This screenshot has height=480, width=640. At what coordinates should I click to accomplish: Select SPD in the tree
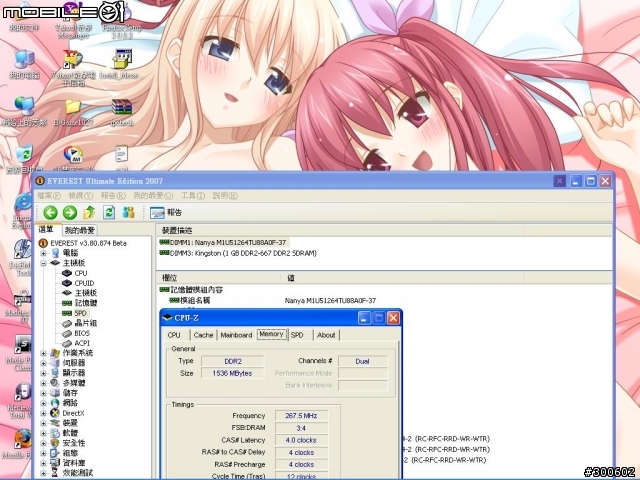pos(80,313)
